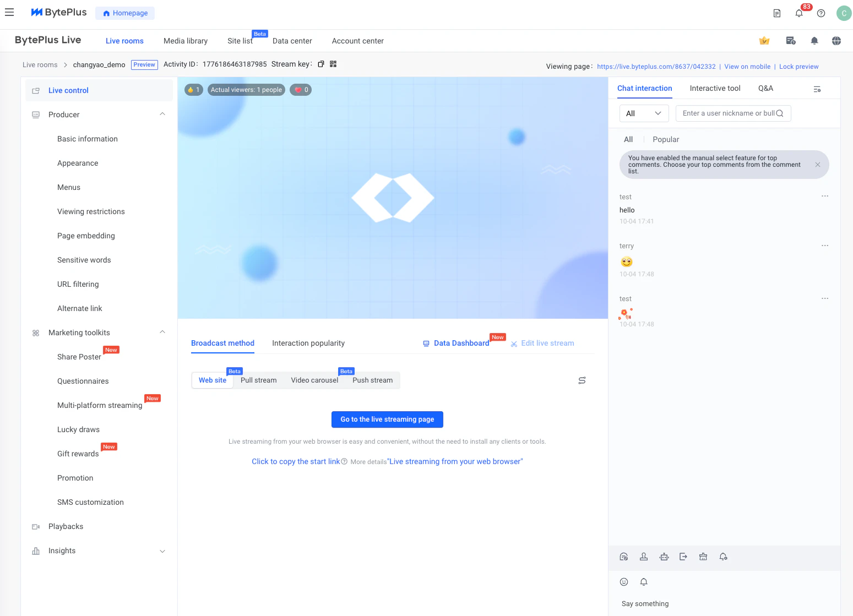853x616 pixels.
Task: Choose Video carousel broadcast method
Action: point(315,380)
